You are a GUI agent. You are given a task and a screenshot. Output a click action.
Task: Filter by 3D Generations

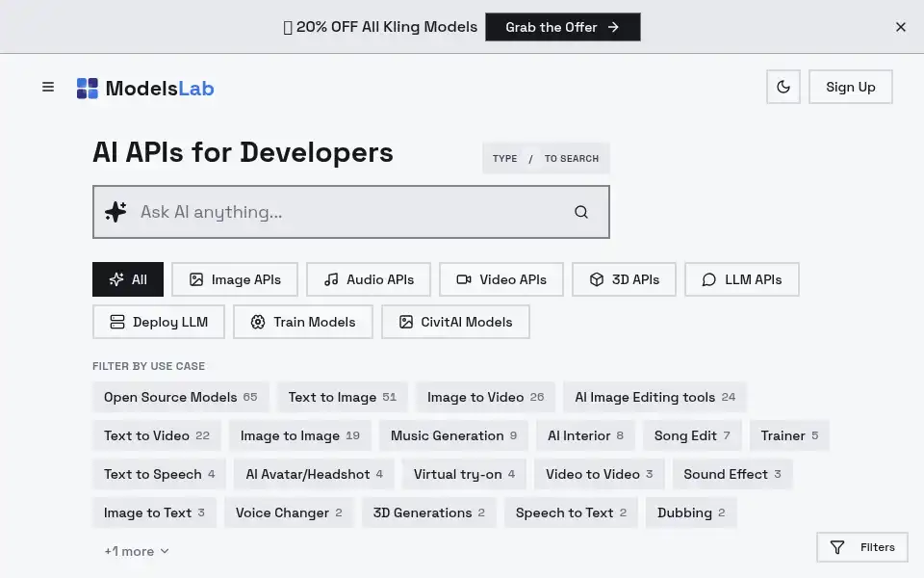tap(429, 512)
